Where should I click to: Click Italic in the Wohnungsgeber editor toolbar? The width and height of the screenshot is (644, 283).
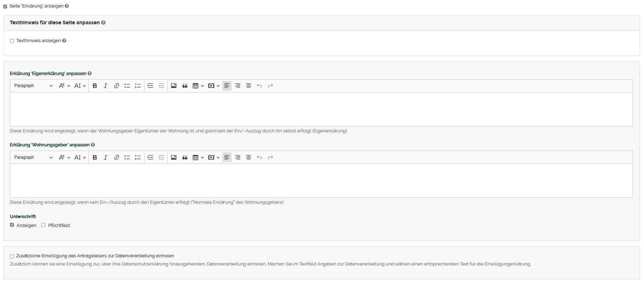tap(106, 157)
